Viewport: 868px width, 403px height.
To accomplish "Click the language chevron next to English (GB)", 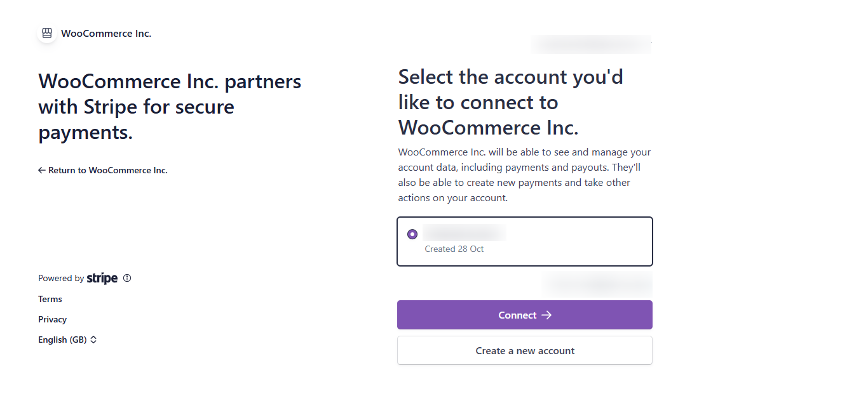I will (93, 340).
